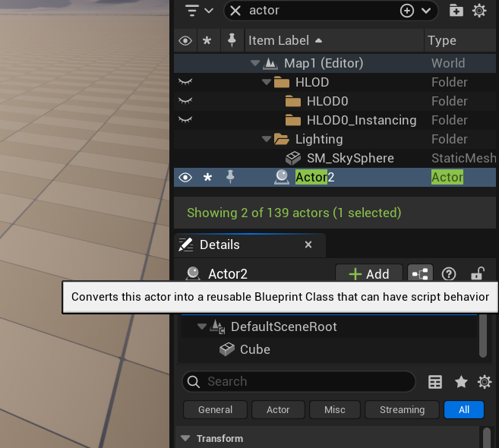Sort by the visibility eye column header

tap(185, 40)
